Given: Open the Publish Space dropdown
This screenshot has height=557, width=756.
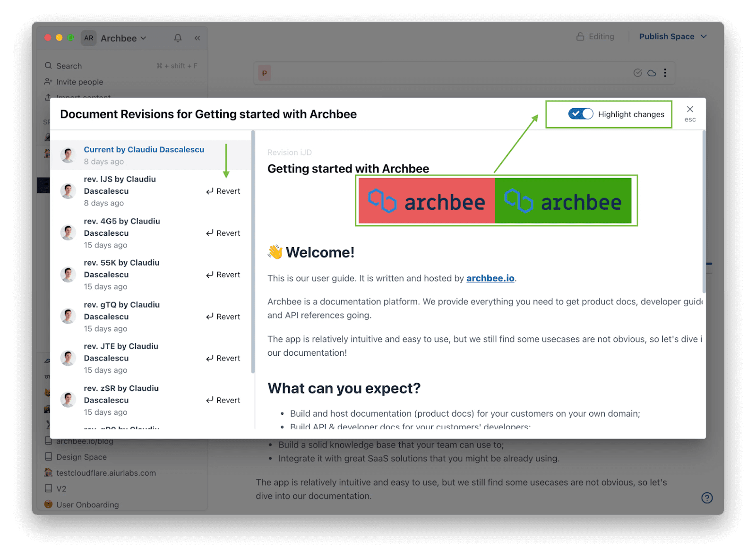Looking at the screenshot, I should click(x=673, y=36).
